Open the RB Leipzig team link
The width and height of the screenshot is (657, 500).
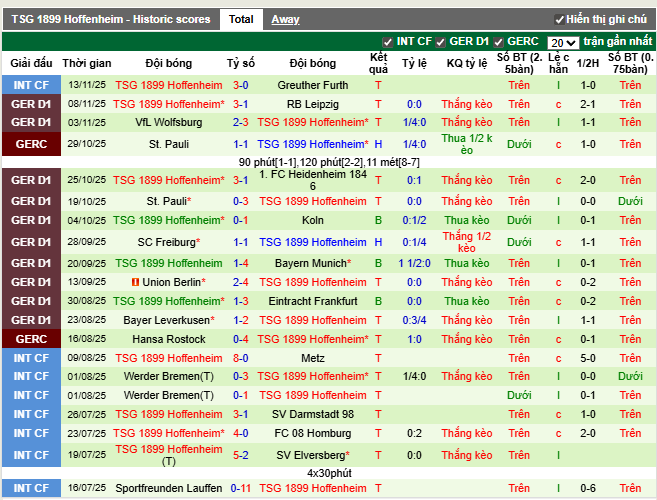[x=313, y=104]
